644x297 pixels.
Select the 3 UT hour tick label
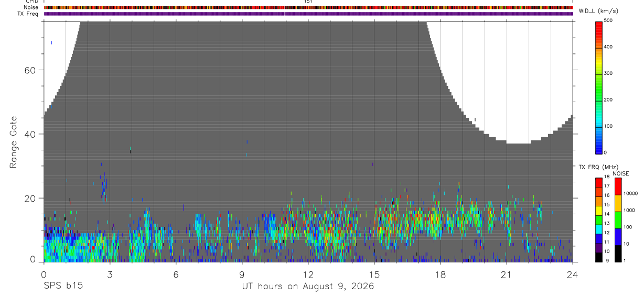pos(110,274)
